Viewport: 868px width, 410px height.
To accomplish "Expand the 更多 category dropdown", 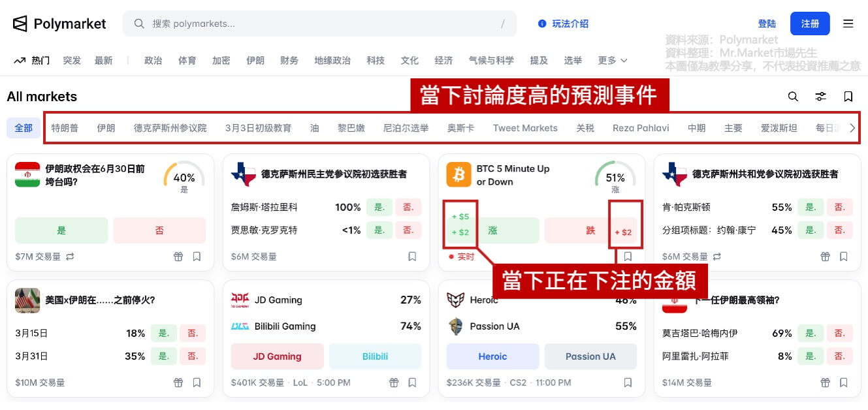I will pyautogui.click(x=613, y=60).
